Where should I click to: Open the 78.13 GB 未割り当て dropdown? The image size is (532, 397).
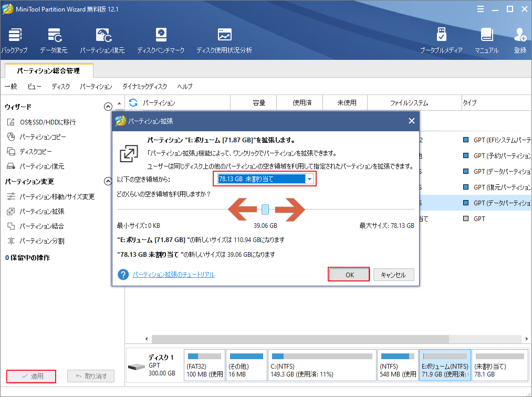(309, 179)
